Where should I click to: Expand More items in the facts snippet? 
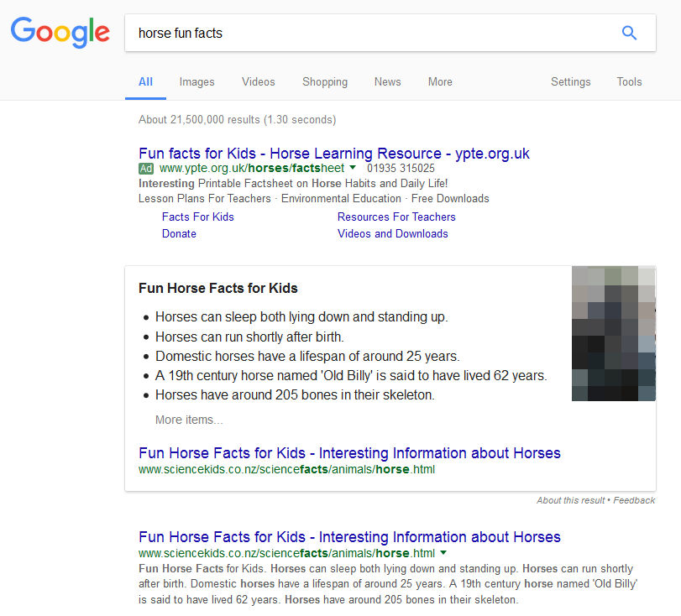click(187, 420)
